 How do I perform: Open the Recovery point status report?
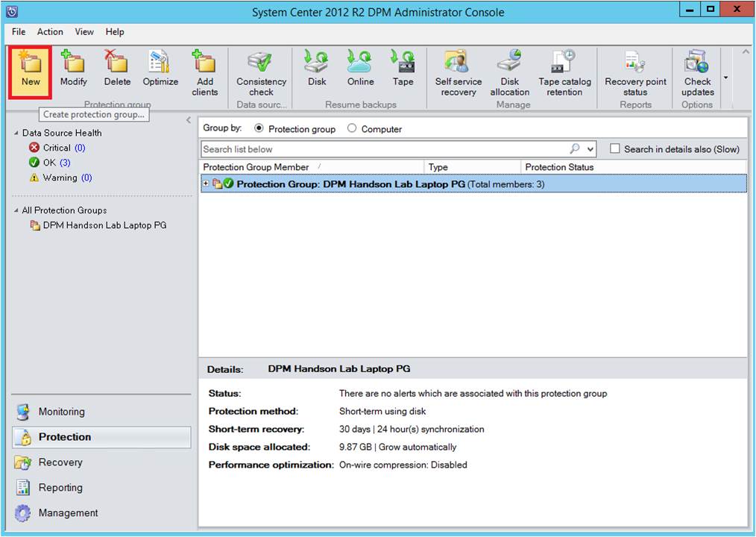(x=634, y=71)
